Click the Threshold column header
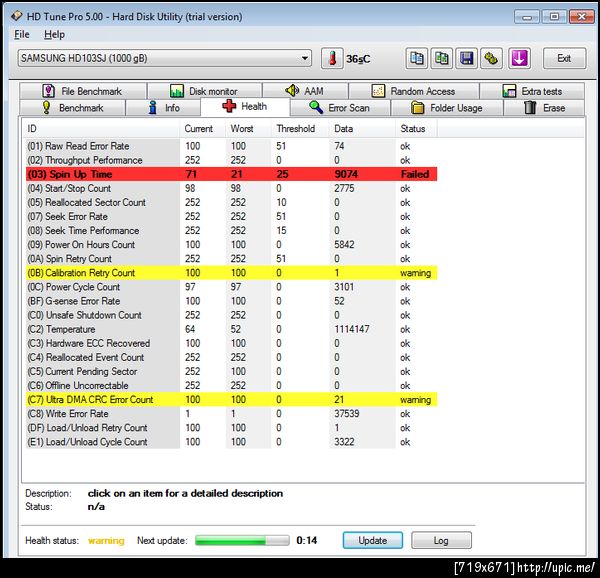Viewport: 600px width, 578px height. [300, 129]
